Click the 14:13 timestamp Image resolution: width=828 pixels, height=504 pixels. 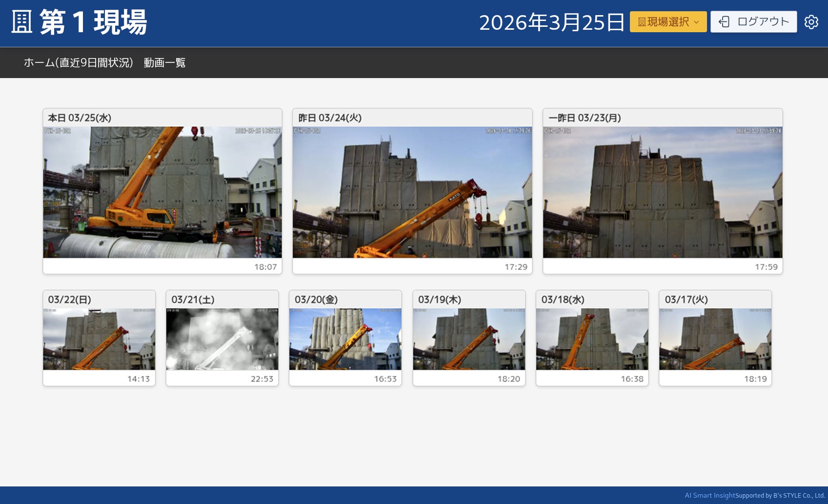139,379
